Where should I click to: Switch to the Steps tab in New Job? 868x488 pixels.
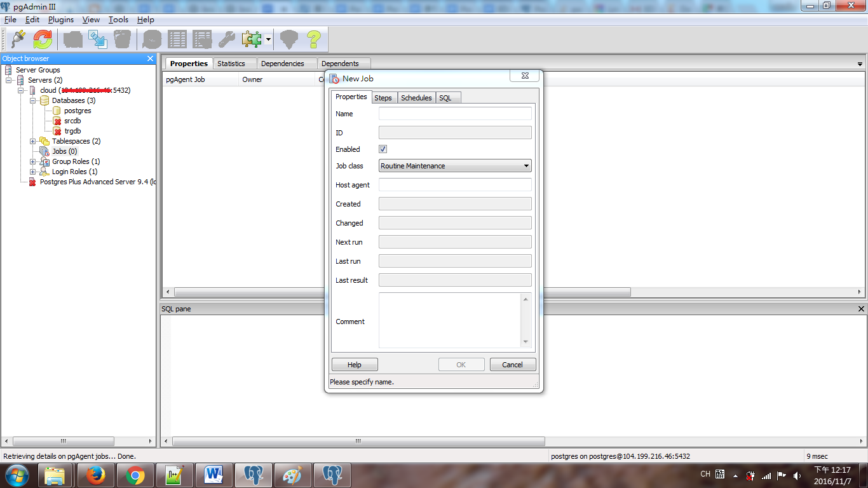coord(383,98)
